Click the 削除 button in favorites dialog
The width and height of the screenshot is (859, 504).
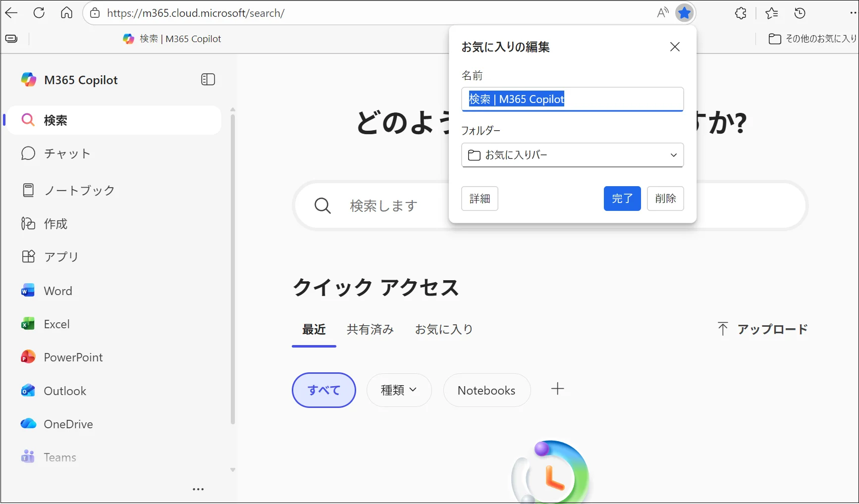click(665, 199)
